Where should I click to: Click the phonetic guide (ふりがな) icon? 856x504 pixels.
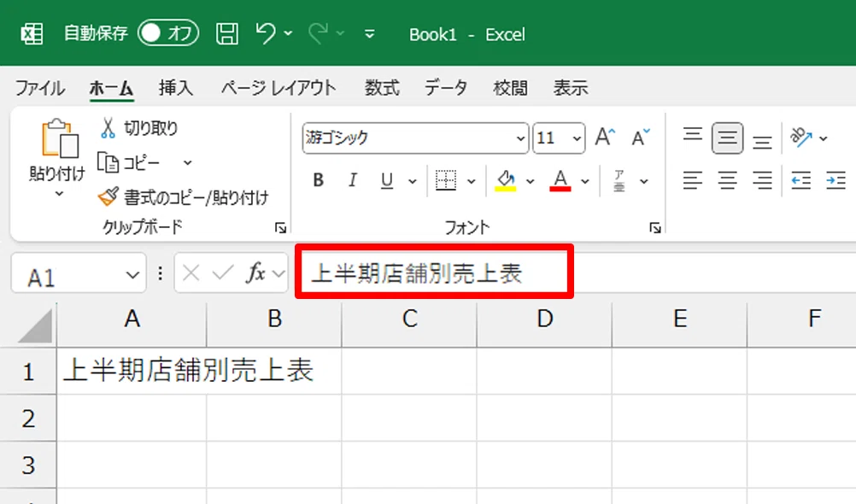pyautogui.click(x=619, y=180)
